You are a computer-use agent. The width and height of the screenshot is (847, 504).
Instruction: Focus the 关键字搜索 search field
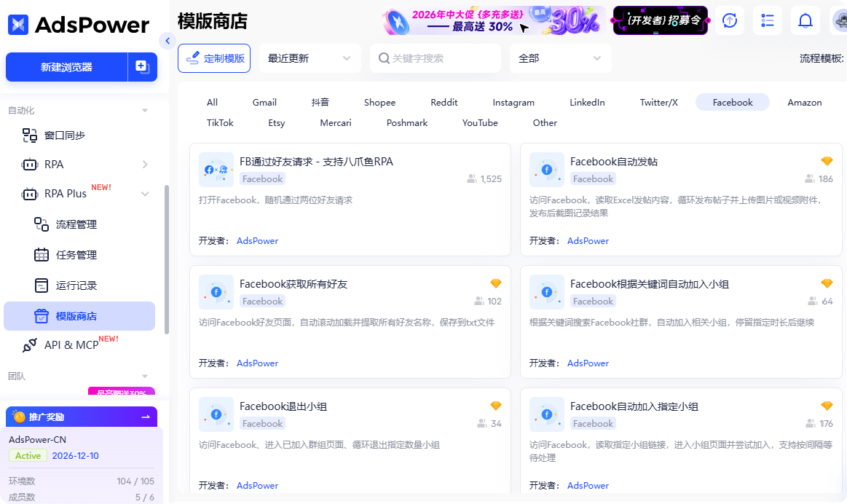click(436, 58)
